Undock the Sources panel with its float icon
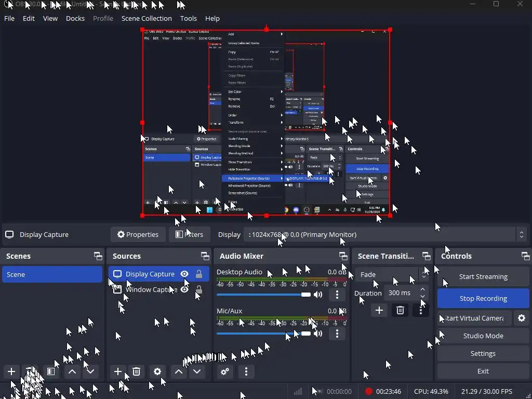The width and height of the screenshot is (532, 399). click(205, 256)
